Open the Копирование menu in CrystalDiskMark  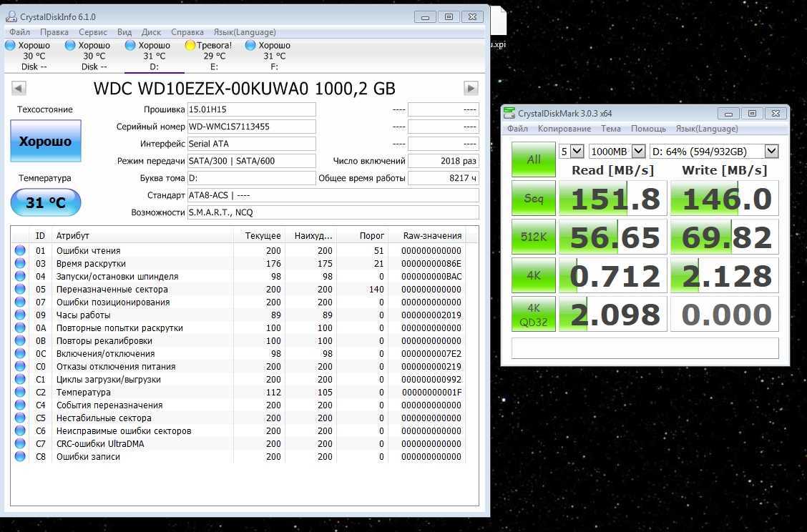564,129
